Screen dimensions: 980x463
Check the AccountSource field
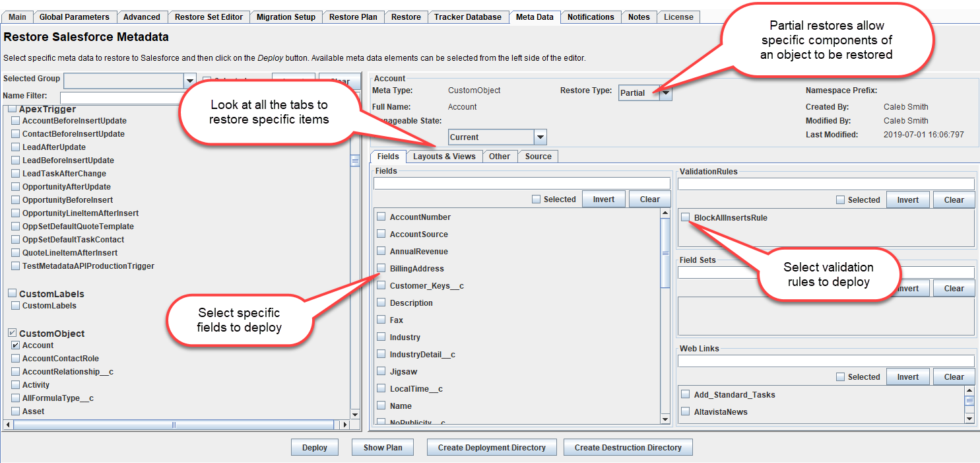pyautogui.click(x=381, y=234)
